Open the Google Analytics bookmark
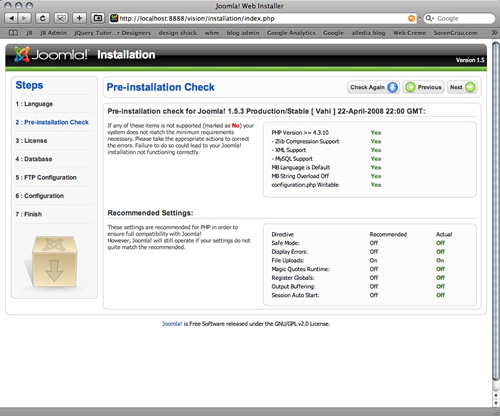500x416 pixels. pos(291,33)
